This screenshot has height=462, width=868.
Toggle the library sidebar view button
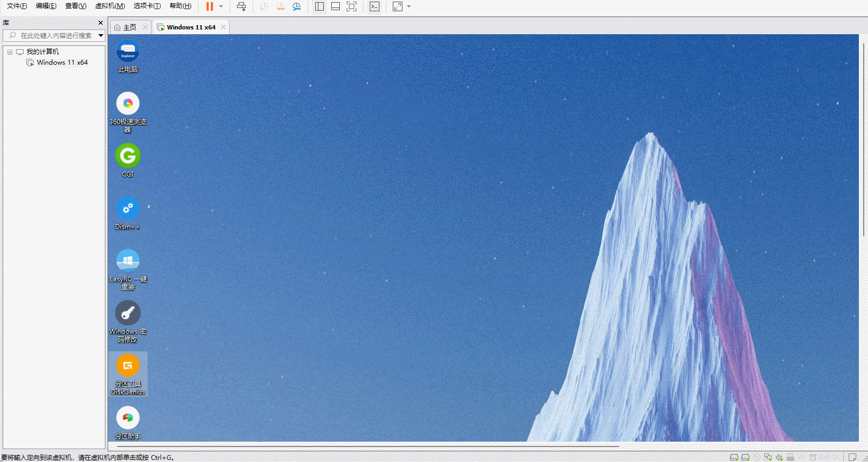tap(319, 6)
